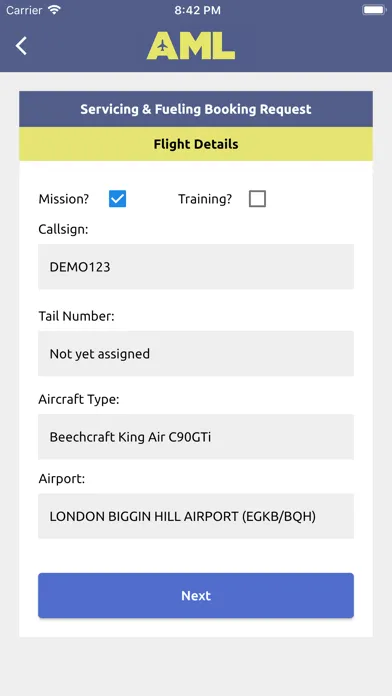Enable the Training checkbox

point(257,199)
